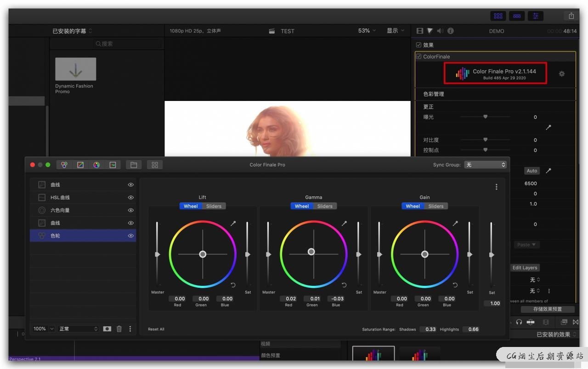This screenshot has width=588, height=369.
Task: Add an HSL curves layer via the toolbar icon
Action: [x=113, y=165]
